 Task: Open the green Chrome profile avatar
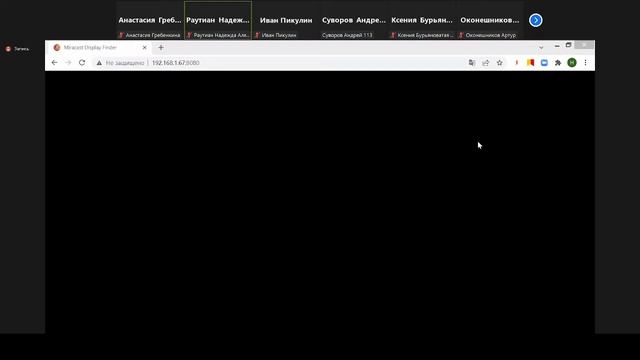click(572, 62)
